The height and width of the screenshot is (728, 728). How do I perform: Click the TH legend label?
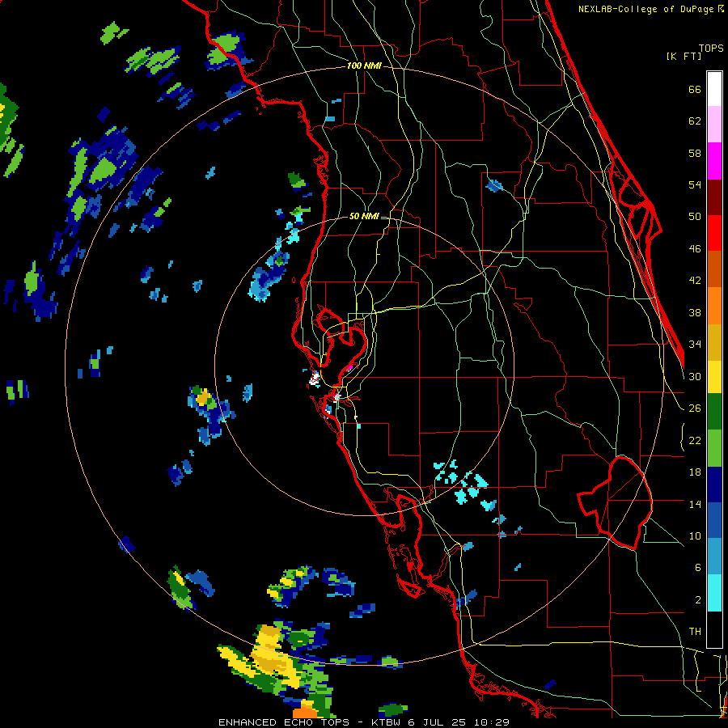(x=695, y=632)
